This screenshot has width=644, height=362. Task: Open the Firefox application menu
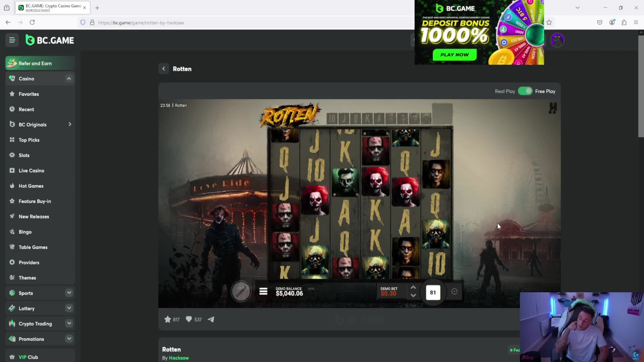(636, 22)
